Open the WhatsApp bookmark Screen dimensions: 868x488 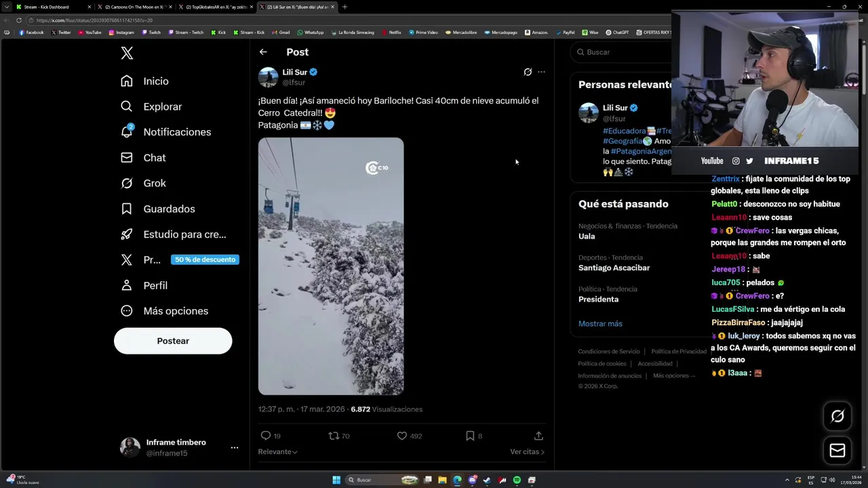(311, 33)
